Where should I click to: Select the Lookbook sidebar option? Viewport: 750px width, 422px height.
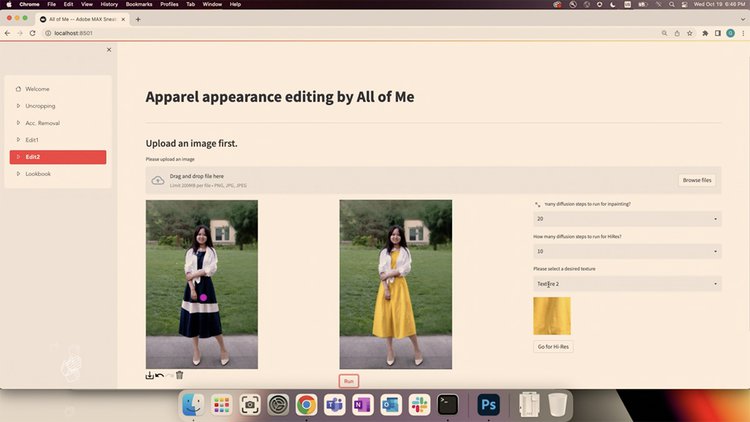(x=38, y=174)
